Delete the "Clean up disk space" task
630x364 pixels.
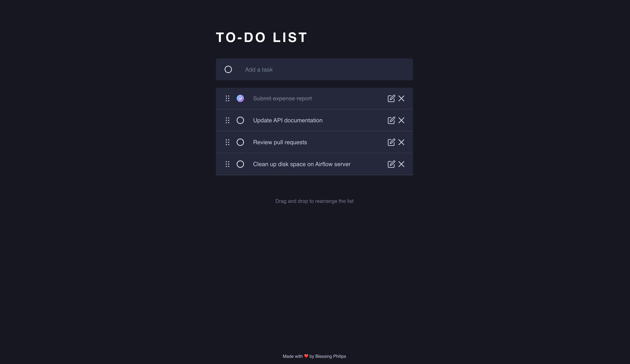402,164
